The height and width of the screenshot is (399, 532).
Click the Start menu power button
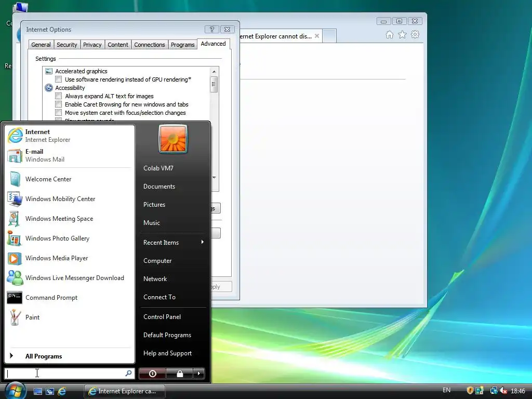(152, 374)
